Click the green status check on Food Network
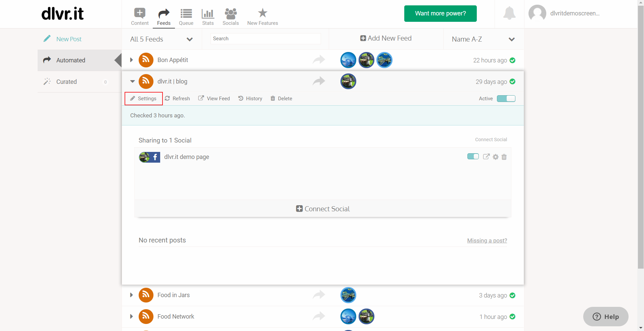Viewport: 644px width, 331px height. (x=512, y=317)
